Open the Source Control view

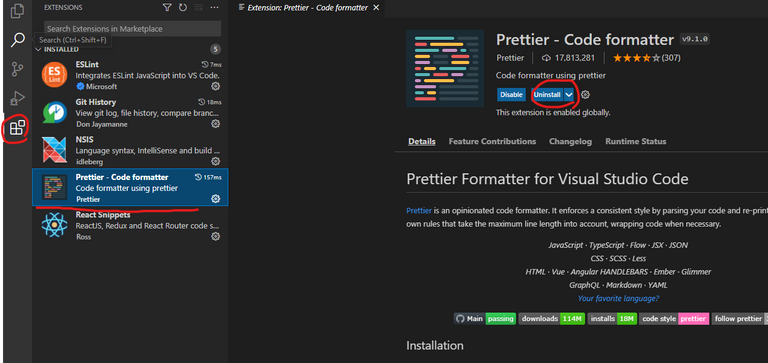[x=17, y=70]
